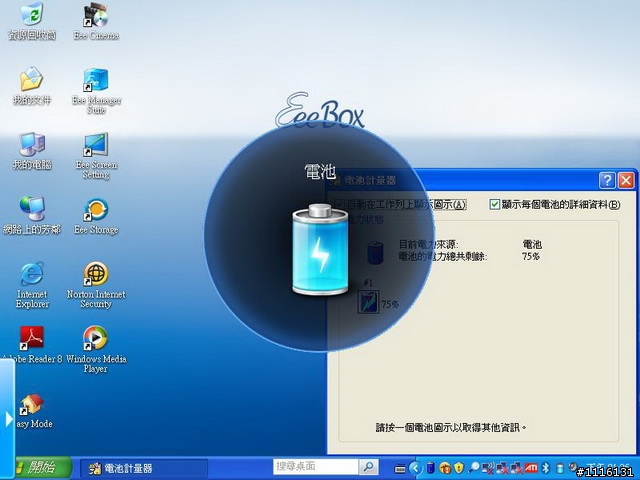Viewport: 640px width, 480px height.
Task: Click the Bluetooth tray icon
Action: pyautogui.click(x=546, y=468)
